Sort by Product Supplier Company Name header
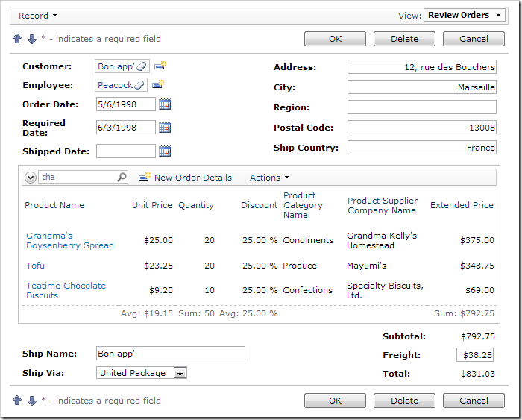The width and height of the screenshot is (522, 420). pyautogui.click(x=383, y=205)
